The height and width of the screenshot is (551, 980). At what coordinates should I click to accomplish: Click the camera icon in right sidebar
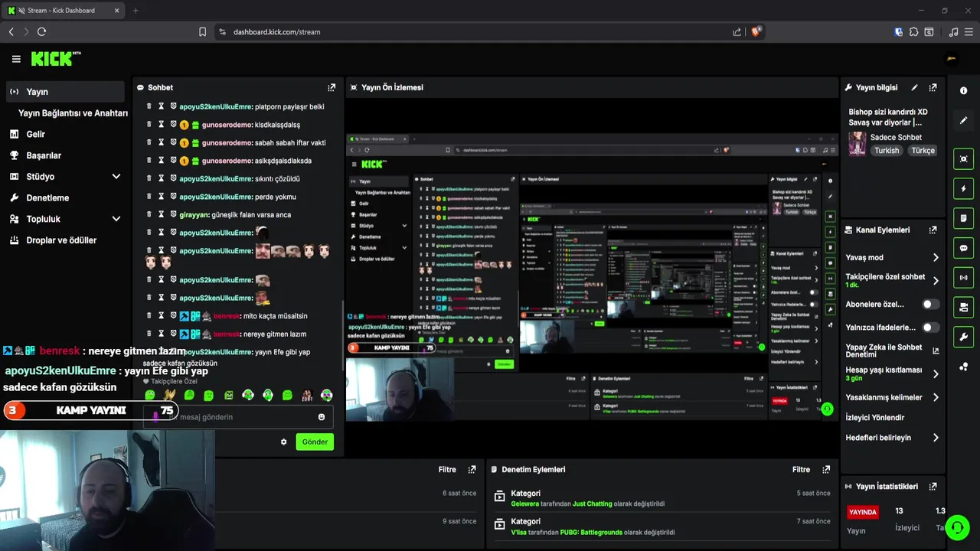(964, 308)
